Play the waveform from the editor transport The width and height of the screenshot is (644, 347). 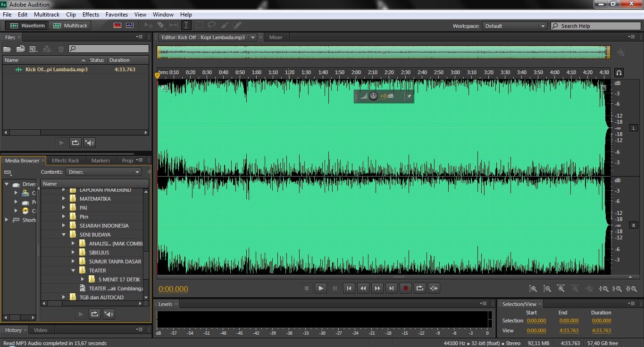(x=321, y=288)
